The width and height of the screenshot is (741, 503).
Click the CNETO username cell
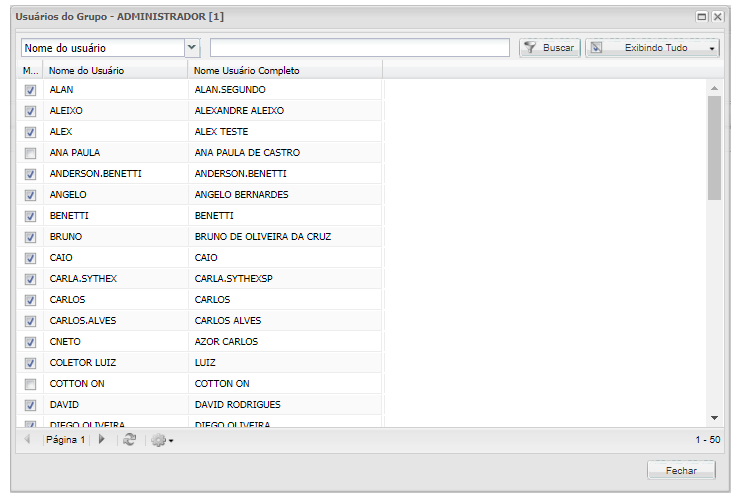116,341
